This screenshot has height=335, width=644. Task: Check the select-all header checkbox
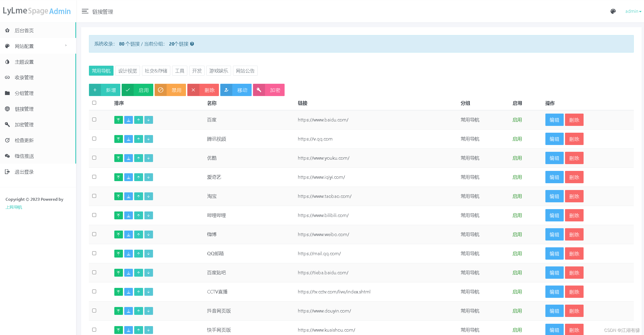coord(94,103)
